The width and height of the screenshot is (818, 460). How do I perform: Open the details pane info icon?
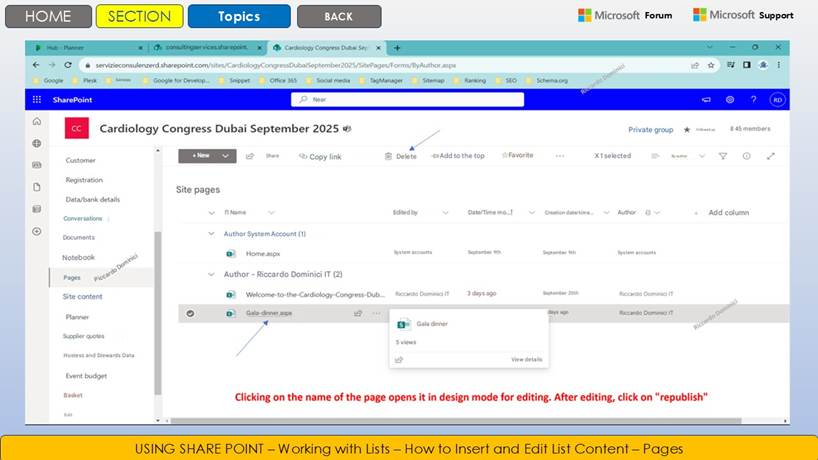pos(746,156)
